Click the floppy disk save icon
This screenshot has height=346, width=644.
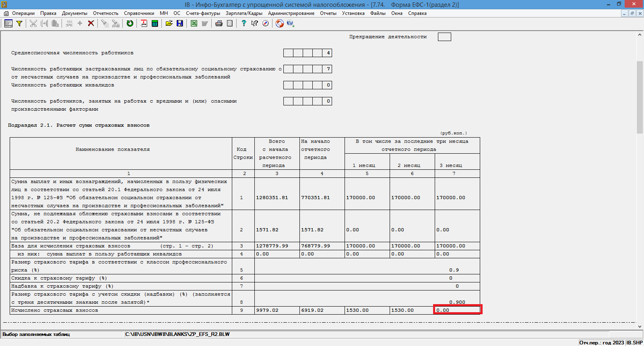point(180,23)
